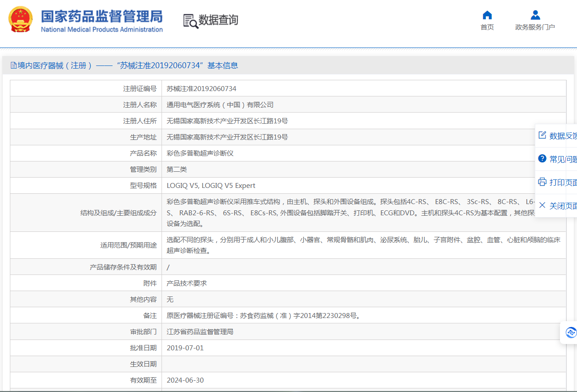The height and width of the screenshot is (392, 577).
Task: Click the document icon before 境内医疗器械 title
Action: [13, 65]
